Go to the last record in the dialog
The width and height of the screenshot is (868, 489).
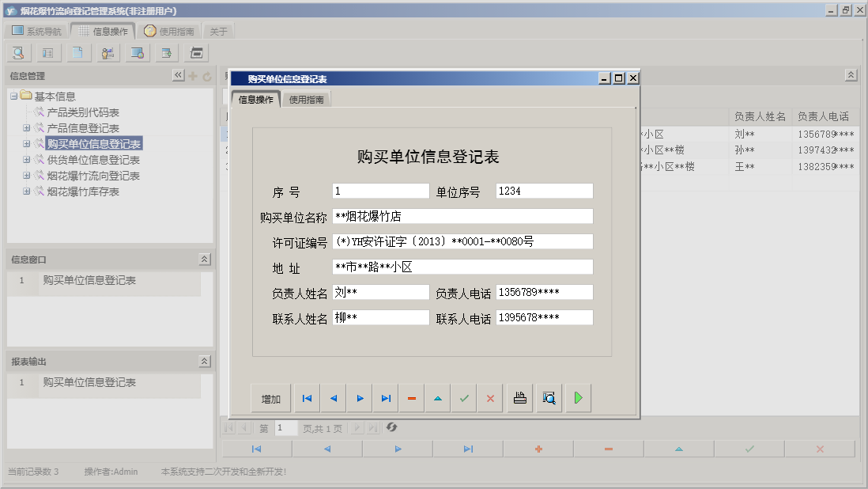(386, 398)
